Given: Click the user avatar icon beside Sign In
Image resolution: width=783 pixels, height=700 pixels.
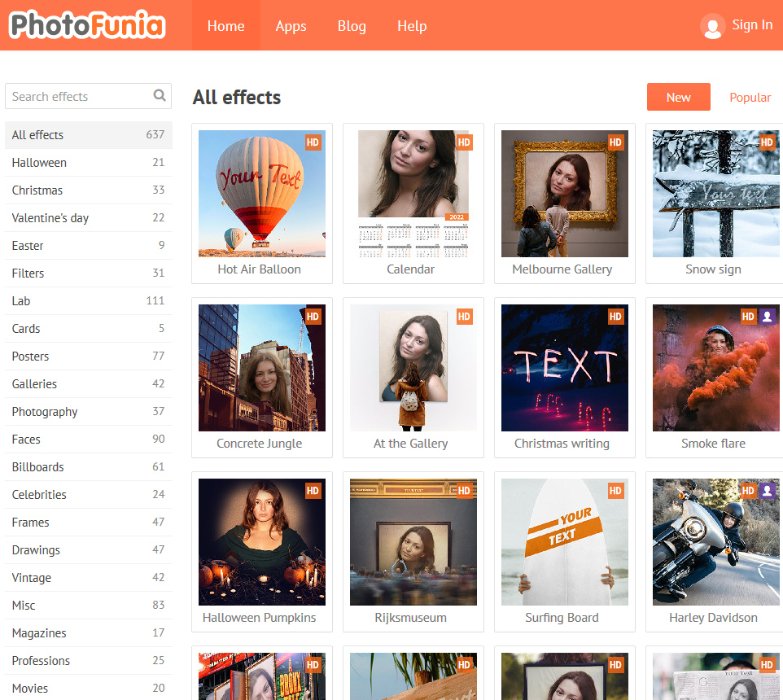Looking at the screenshot, I should click(x=712, y=26).
